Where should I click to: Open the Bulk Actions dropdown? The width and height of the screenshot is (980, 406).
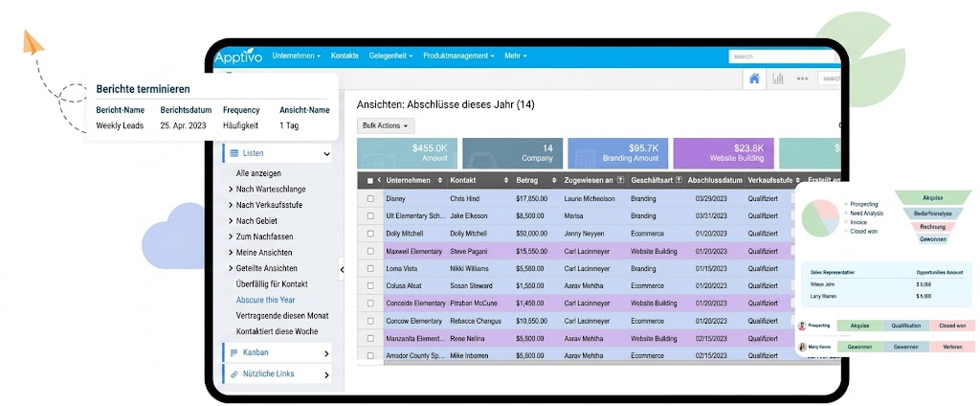click(386, 125)
